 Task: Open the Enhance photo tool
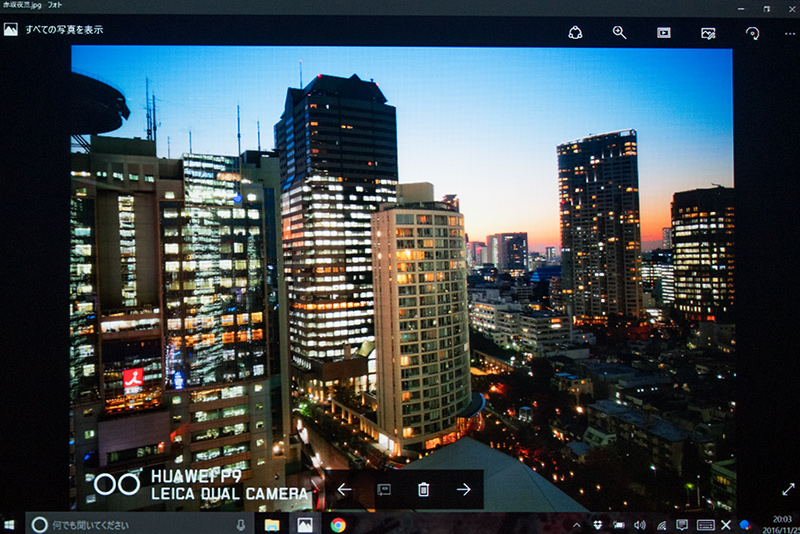tap(708, 33)
